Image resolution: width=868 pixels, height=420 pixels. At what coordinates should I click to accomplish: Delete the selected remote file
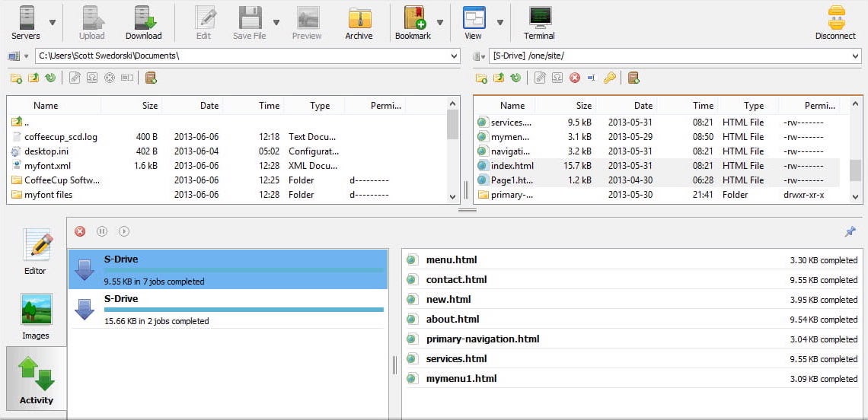tap(575, 78)
